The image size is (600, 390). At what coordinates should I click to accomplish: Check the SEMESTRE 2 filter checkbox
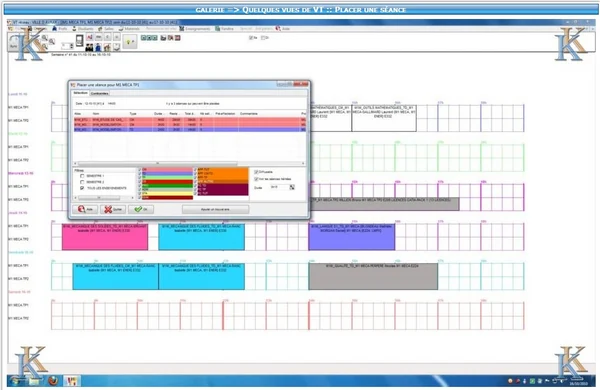[x=82, y=182]
